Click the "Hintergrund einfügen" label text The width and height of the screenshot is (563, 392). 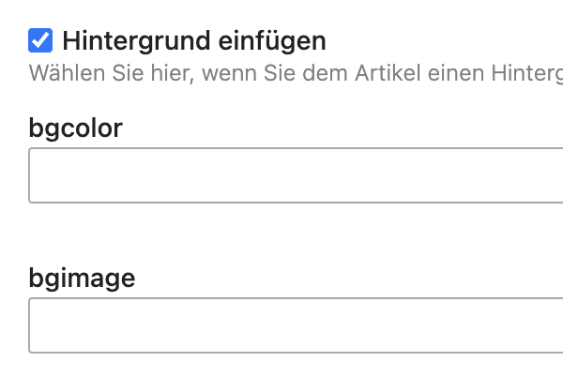[193, 41]
